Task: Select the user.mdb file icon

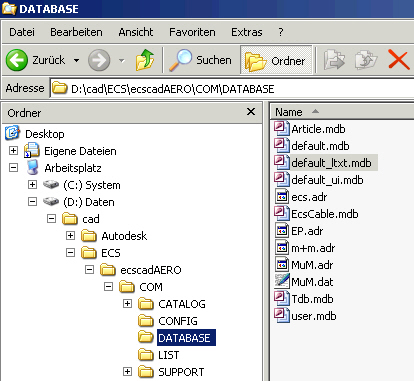Action: point(281,316)
